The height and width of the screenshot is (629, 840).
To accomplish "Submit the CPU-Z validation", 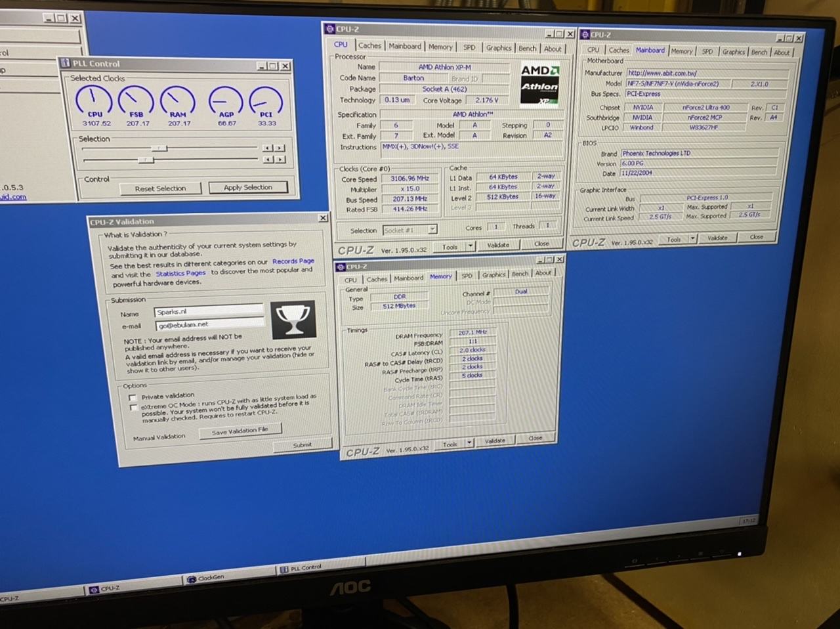I will (x=303, y=445).
